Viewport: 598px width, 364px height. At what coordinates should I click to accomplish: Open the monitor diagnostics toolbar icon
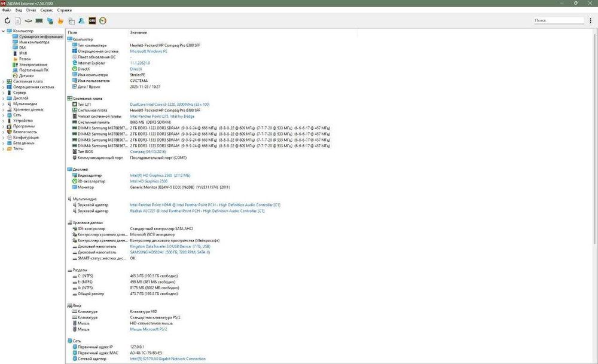50,21
